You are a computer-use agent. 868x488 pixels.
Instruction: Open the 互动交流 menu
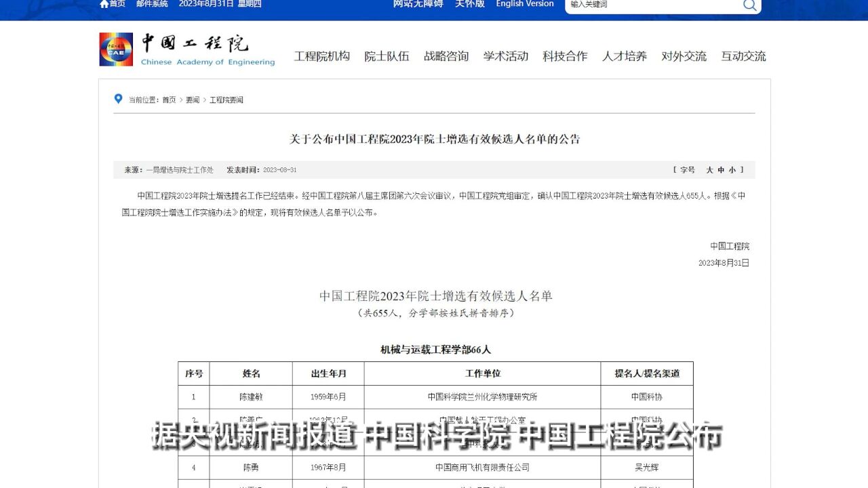tap(743, 56)
